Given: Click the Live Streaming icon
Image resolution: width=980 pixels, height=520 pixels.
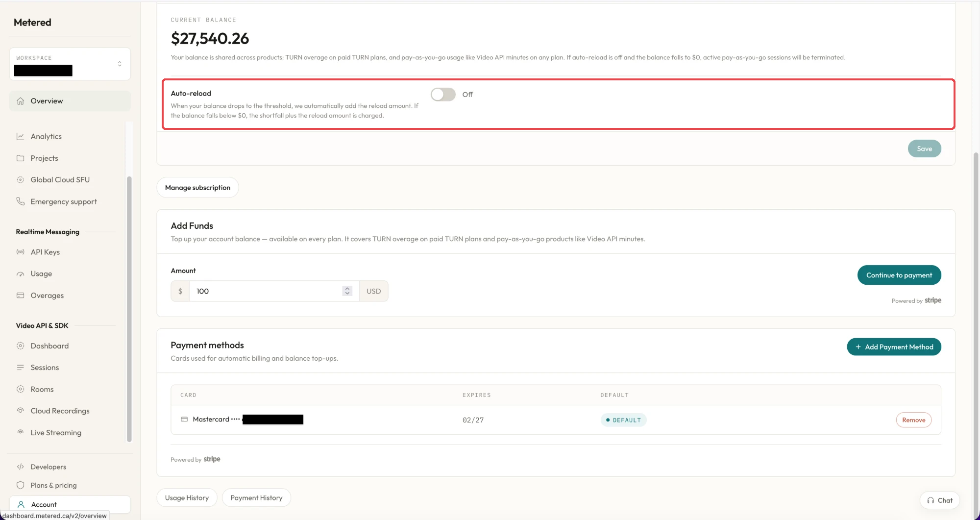Looking at the screenshot, I should (x=20, y=432).
